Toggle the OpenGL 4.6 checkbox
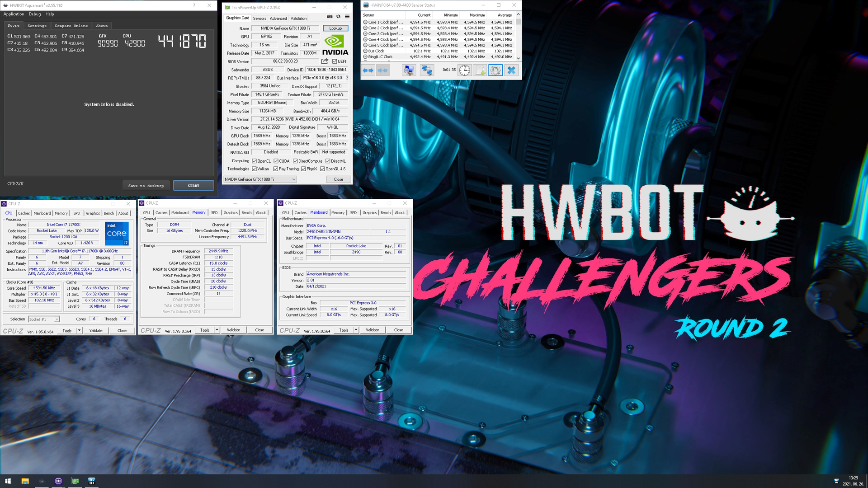868x488 pixels. pos(322,169)
